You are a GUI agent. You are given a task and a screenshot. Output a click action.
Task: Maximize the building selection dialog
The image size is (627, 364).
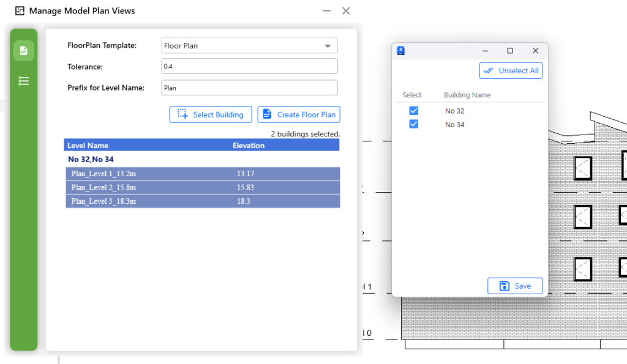click(x=510, y=51)
